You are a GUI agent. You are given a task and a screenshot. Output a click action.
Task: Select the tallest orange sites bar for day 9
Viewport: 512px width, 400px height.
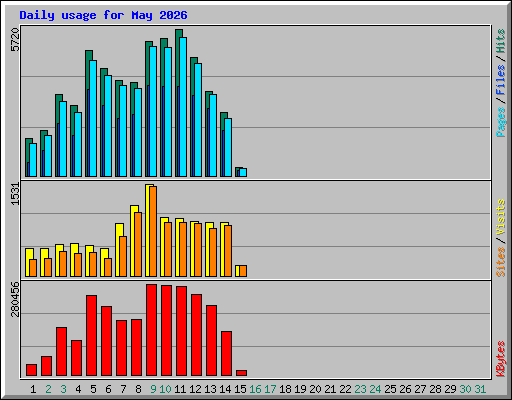[153, 231]
